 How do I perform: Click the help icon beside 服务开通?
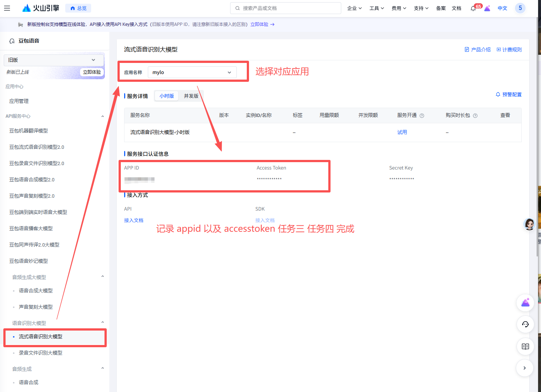pyautogui.click(x=422, y=116)
